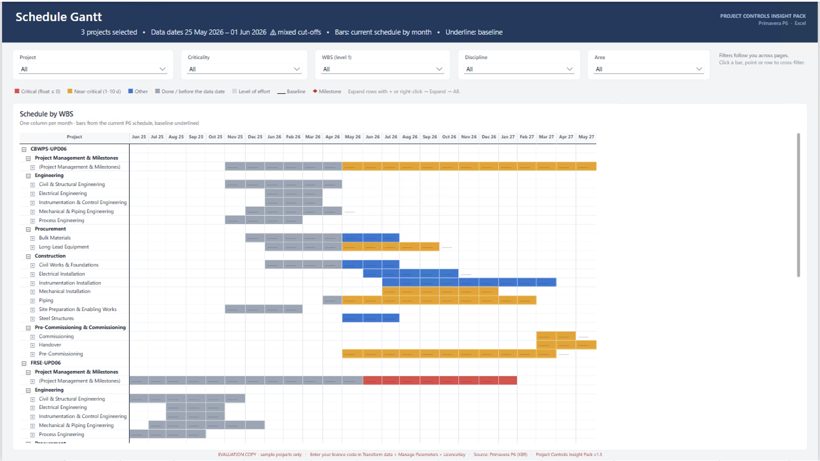Click the 'Source: Primavera P6 (XER)' footer text
Screen dimensions: 820x461
pyautogui.click(x=500, y=455)
